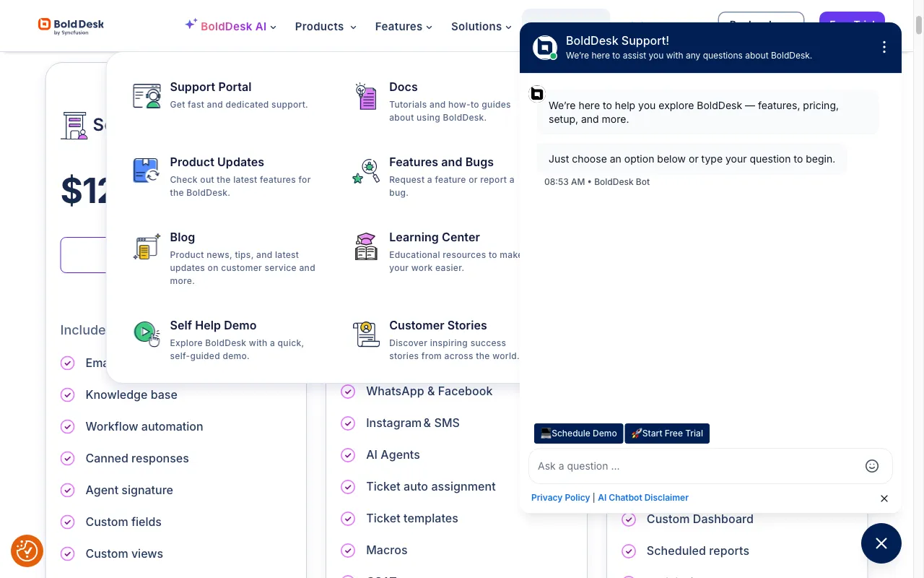Click the Docs lightbulb document icon
This screenshot has width=924, height=578.
click(x=366, y=96)
